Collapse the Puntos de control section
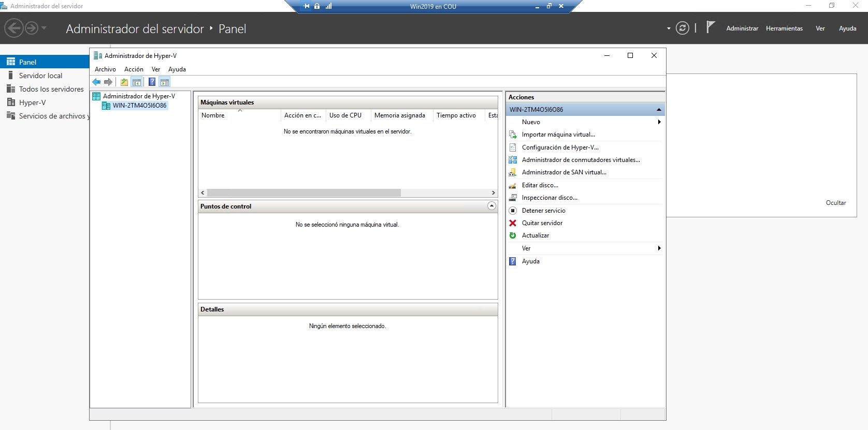 (x=491, y=206)
